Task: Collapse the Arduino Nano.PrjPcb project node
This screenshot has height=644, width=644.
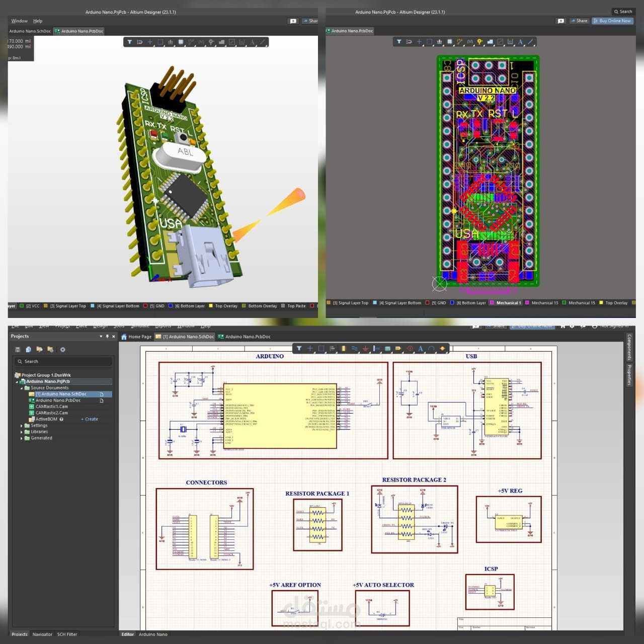Action: pos(17,381)
